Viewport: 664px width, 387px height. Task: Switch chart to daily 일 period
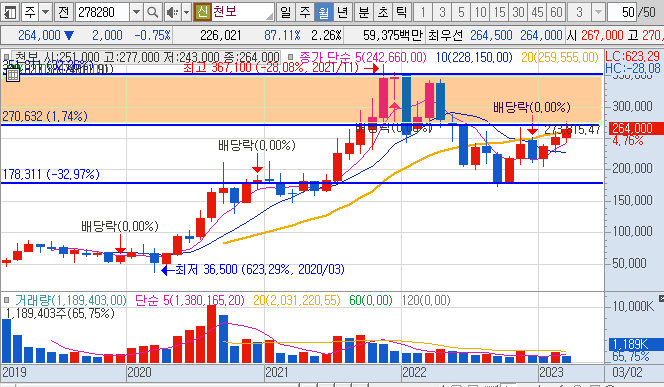coord(286,13)
